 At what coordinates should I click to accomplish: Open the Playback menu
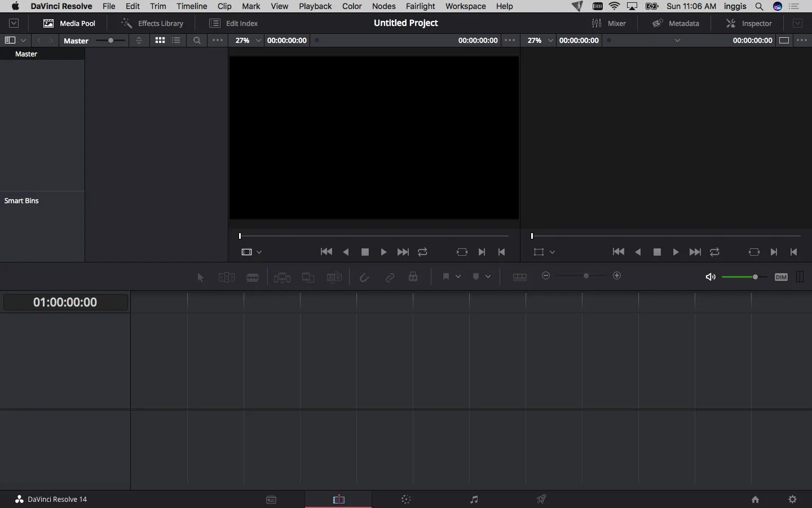coord(315,6)
